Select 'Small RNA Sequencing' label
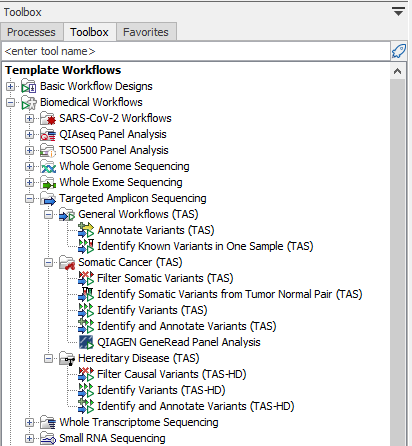 pos(112,438)
